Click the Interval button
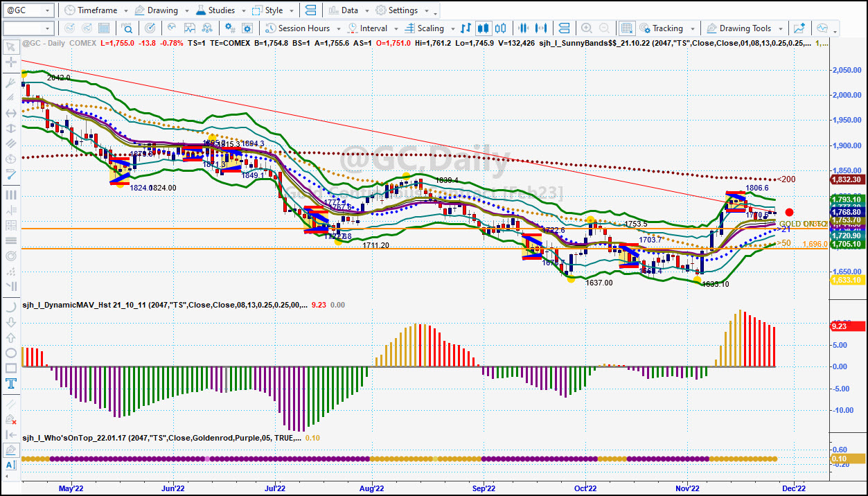Screen dimensions: 868x496 tap(366, 28)
